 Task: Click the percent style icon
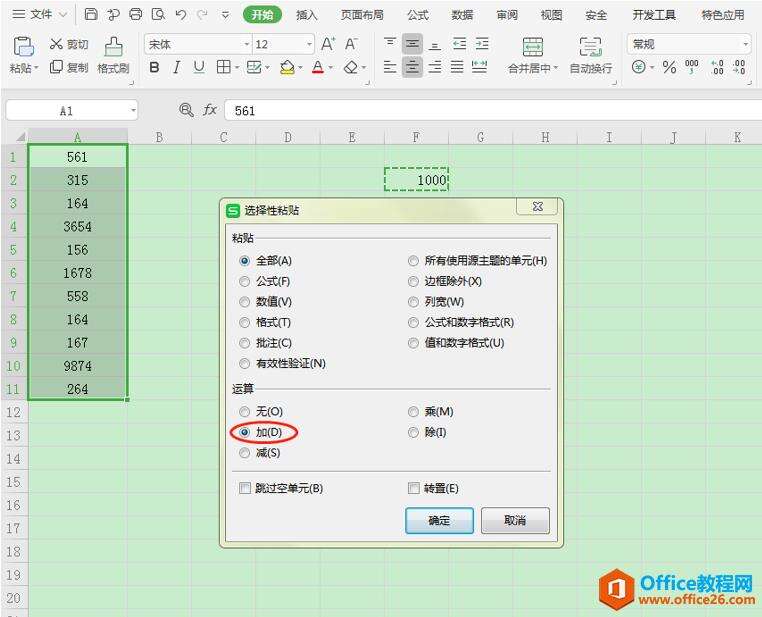[669, 67]
